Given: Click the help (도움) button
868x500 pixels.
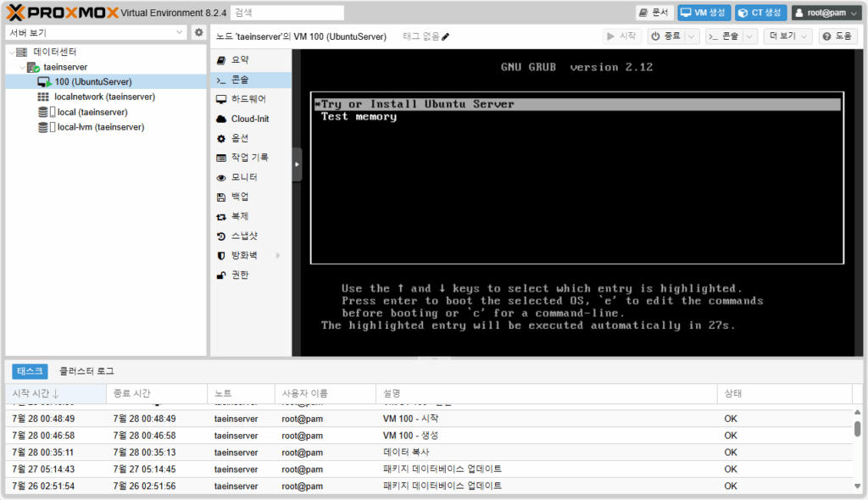Looking at the screenshot, I should click(838, 36).
